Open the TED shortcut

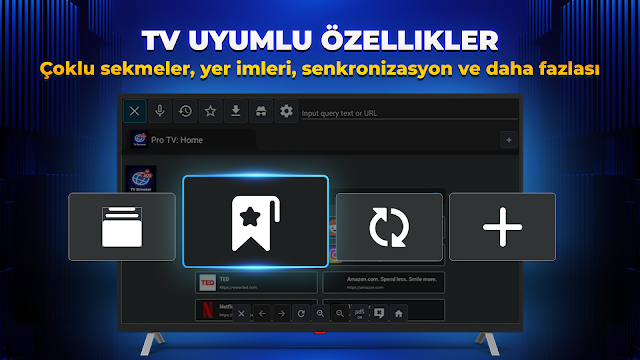pos(256,282)
